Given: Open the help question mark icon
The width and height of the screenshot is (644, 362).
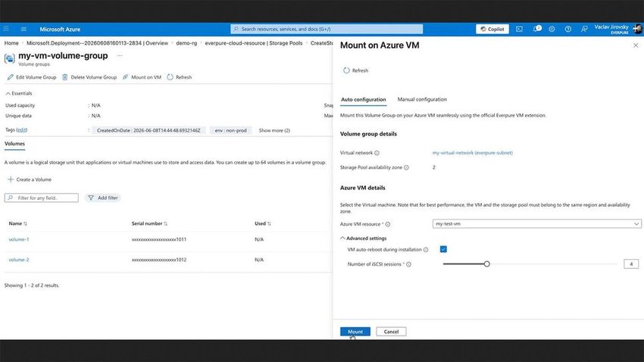Looking at the screenshot, I should [567, 29].
